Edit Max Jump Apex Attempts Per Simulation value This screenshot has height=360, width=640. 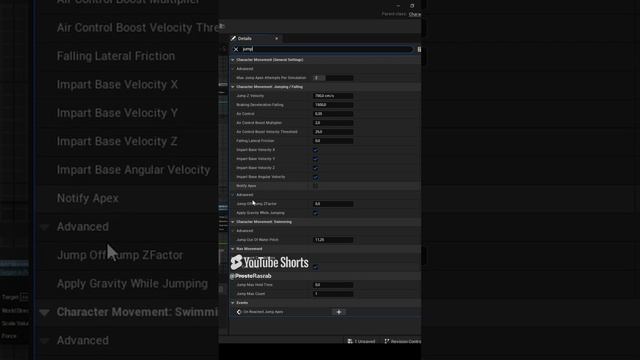tap(333, 78)
